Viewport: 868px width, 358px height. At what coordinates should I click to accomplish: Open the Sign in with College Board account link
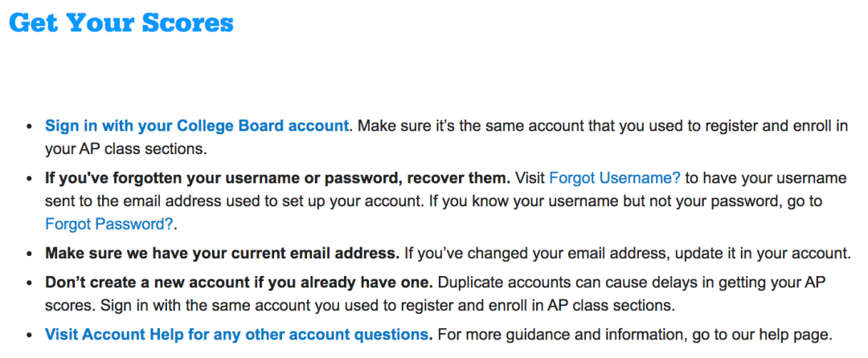[197, 125]
